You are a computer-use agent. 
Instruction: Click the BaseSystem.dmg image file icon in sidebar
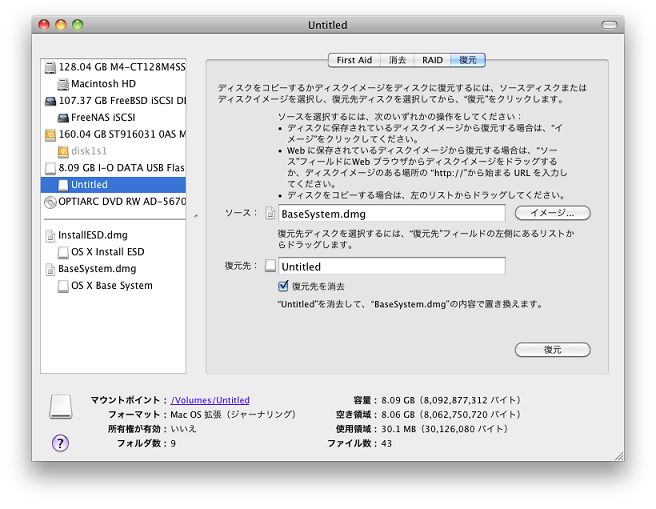point(50,269)
